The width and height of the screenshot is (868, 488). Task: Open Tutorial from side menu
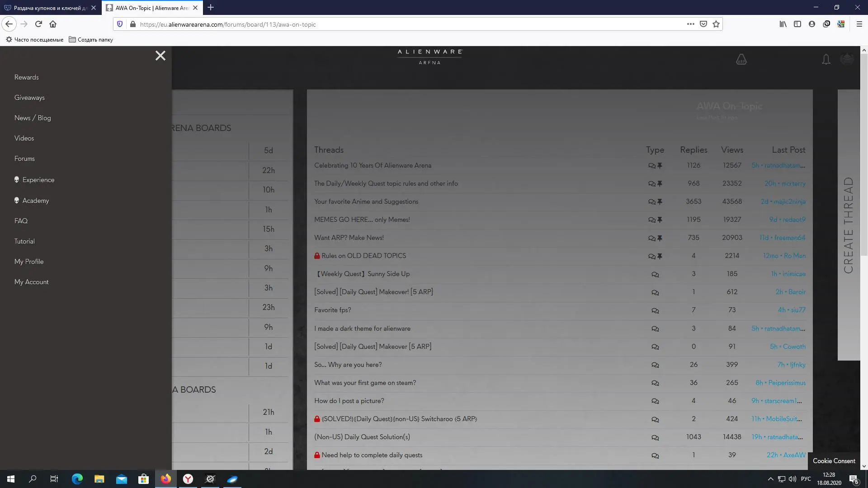[24, 241]
